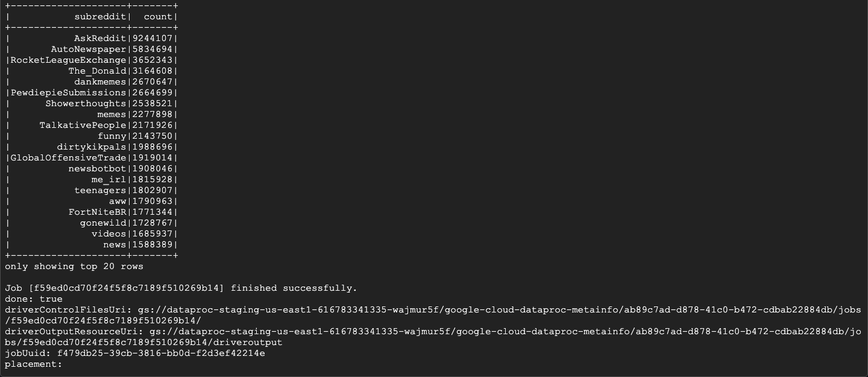This screenshot has width=868, height=377.
Task: Click the AskReddit row in the table
Action: coord(92,38)
